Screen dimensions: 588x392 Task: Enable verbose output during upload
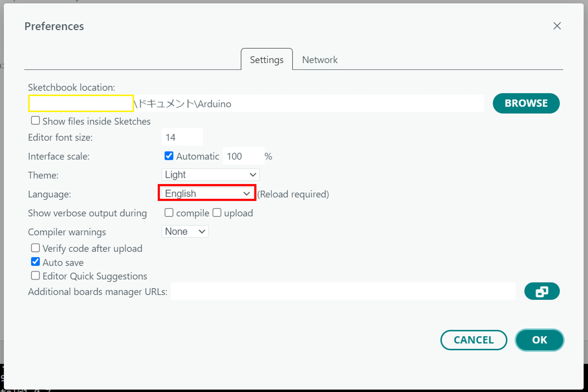coord(217,213)
